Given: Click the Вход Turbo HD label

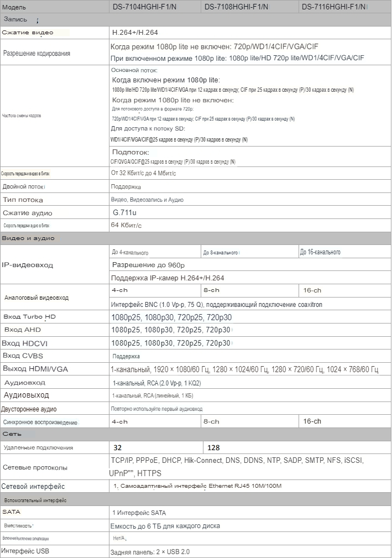Looking at the screenshot, I should click(29, 317).
